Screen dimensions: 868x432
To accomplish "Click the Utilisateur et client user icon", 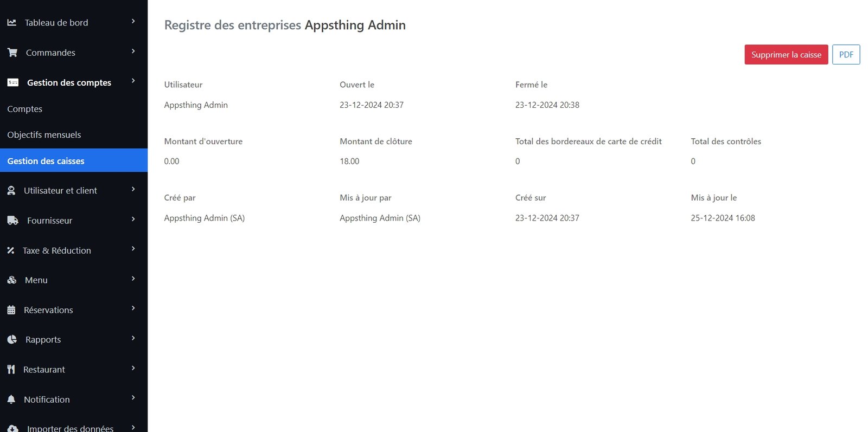I will [x=11, y=191].
